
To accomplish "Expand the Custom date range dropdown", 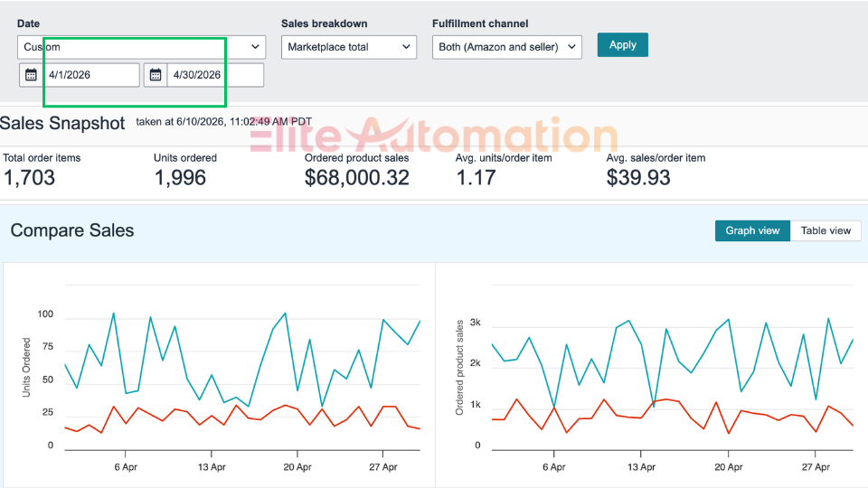I will 141,47.
